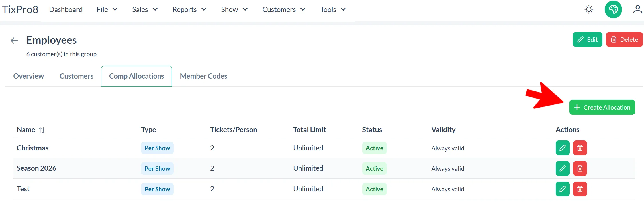Image resolution: width=644 pixels, height=207 pixels.
Task: Switch to the Member Codes tab
Action: pyautogui.click(x=204, y=76)
